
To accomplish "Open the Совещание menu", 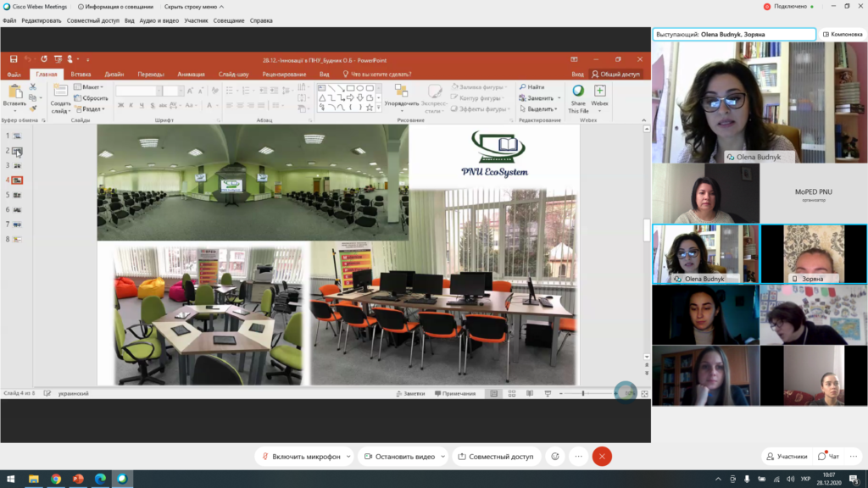I will (x=228, y=20).
